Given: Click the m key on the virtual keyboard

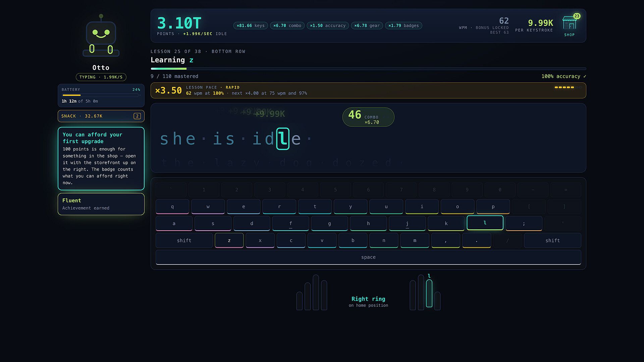Looking at the screenshot, I should tap(415, 240).
